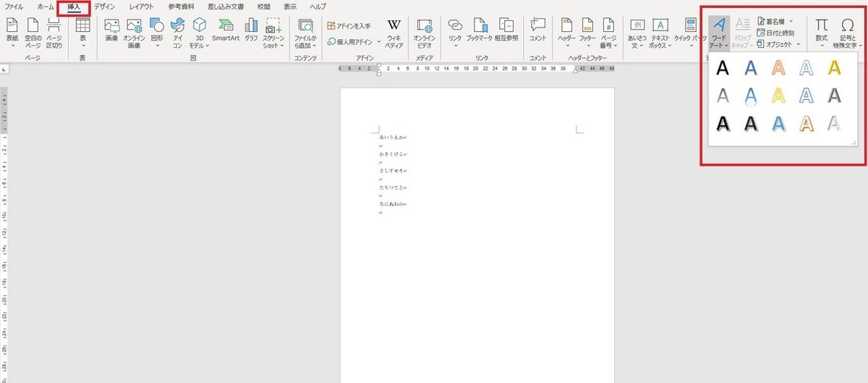Image resolution: width=868 pixels, height=383 pixels.
Task: Select blue reflection WordArt in second row
Action: click(751, 96)
